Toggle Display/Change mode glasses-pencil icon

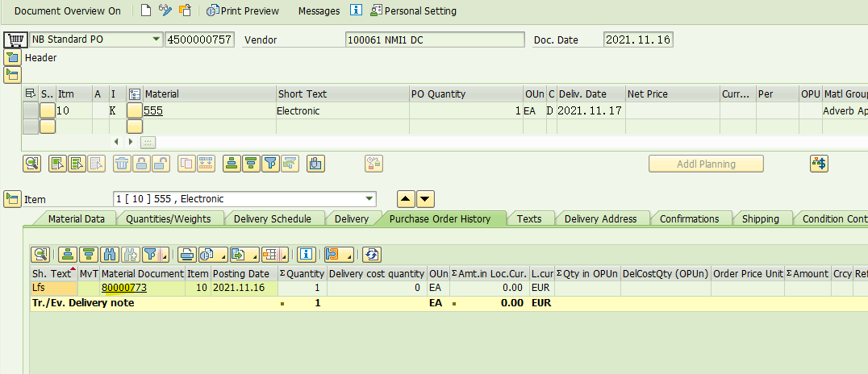point(165,10)
